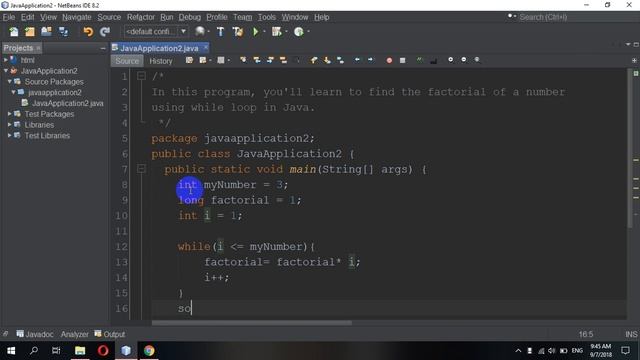Collapse the JavaApplication2 project node
Image resolution: width=640 pixels, height=360 pixels.
[6, 71]
